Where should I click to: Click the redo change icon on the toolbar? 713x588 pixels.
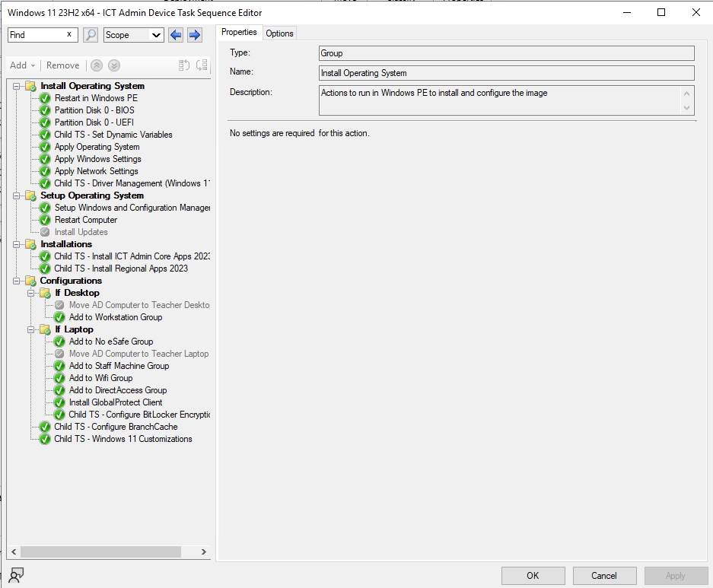pyautogui.click(x=200, y=65)
